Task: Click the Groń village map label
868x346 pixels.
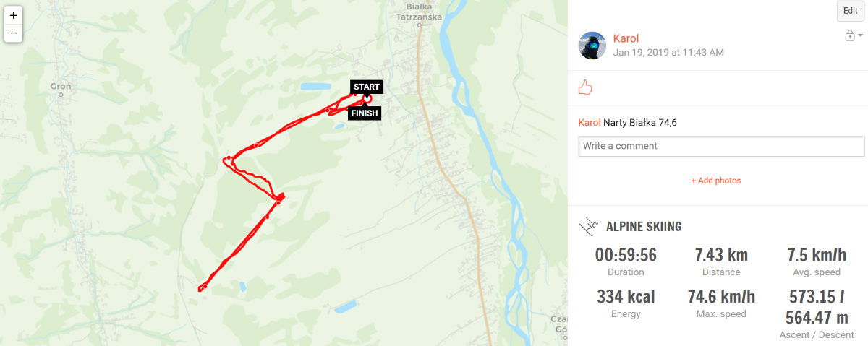Action: 61,86
